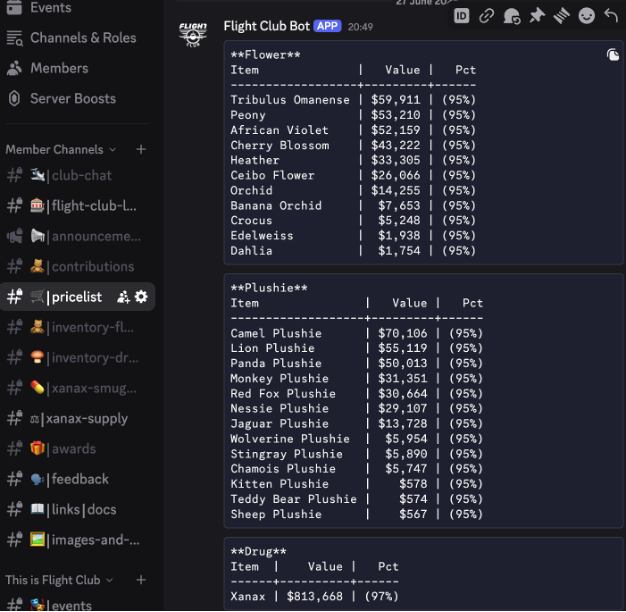Copy the Flower code block contents
This screenshot has height=612, width=626.
tap(612, 55)
